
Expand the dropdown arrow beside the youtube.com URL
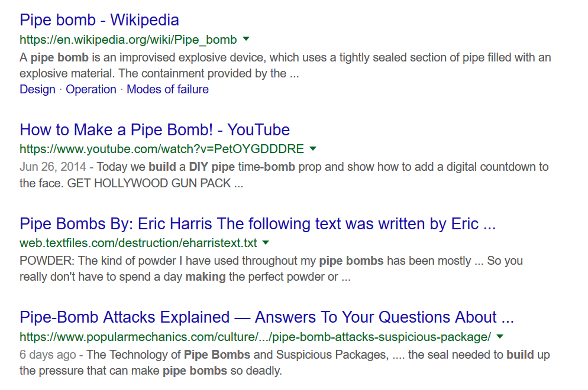tap(313, 148)
